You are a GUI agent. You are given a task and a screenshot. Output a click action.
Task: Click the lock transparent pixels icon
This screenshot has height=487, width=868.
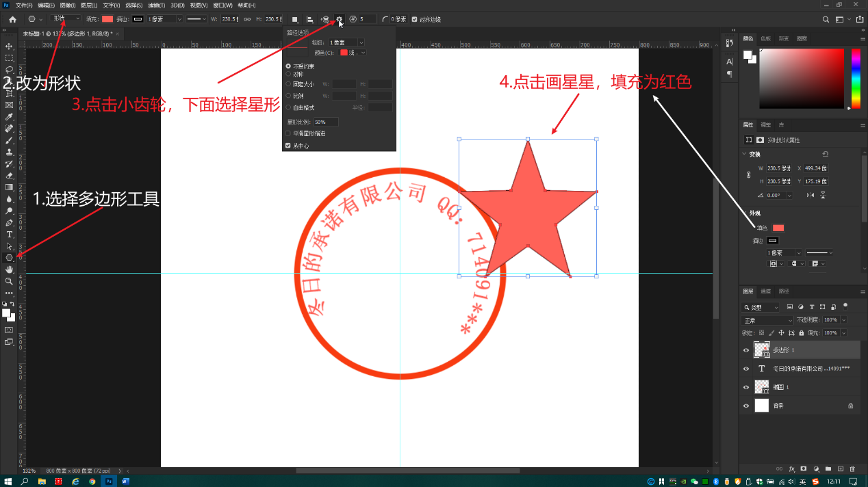(761, 332)
